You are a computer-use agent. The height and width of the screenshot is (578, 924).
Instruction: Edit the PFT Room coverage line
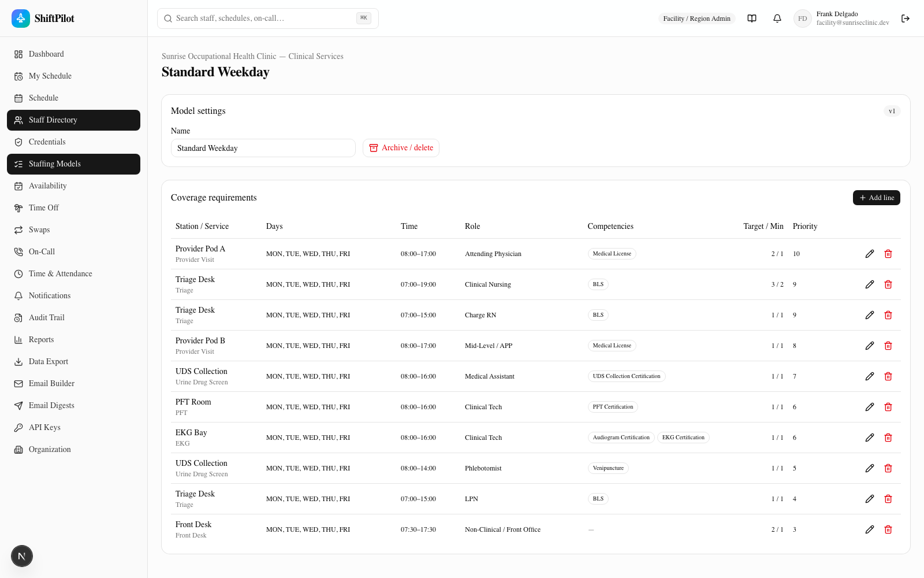(x=870, y=407)
